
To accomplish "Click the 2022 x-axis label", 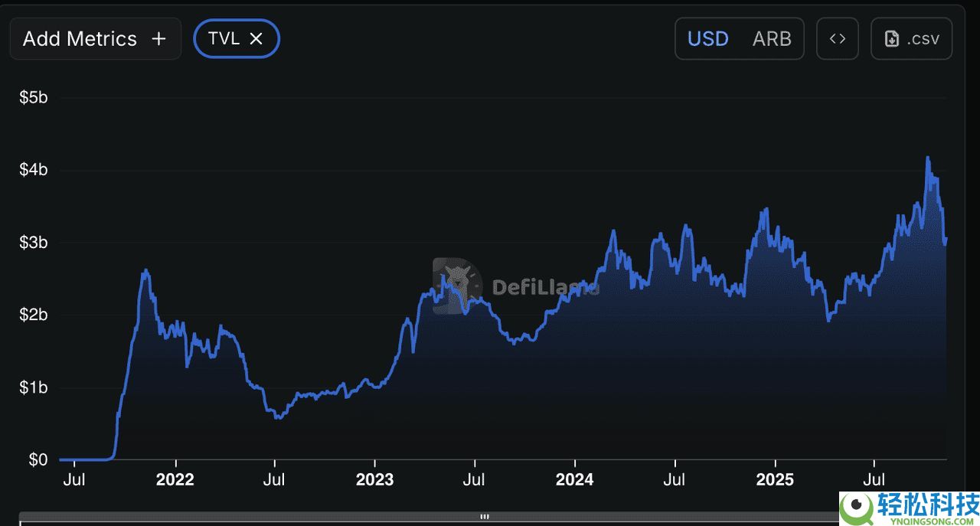I will coord(175,480).
